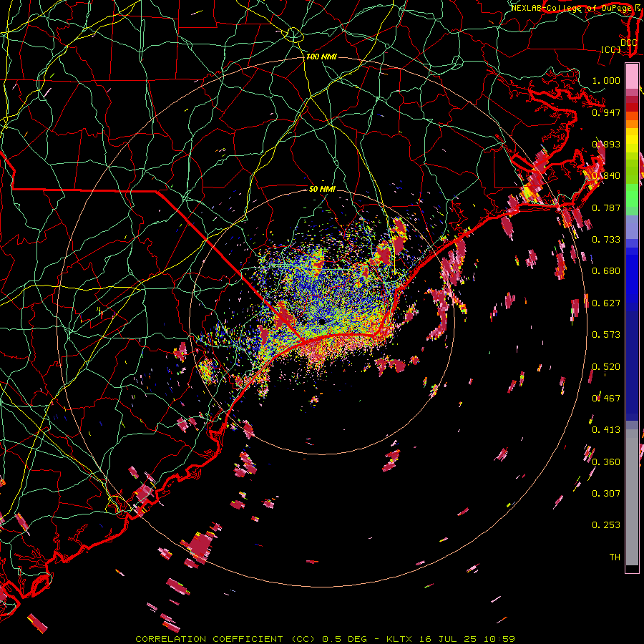The width and height of the screenshot is (644, 644).
Task: Click the 0.893 scale value
Action: 606,144
